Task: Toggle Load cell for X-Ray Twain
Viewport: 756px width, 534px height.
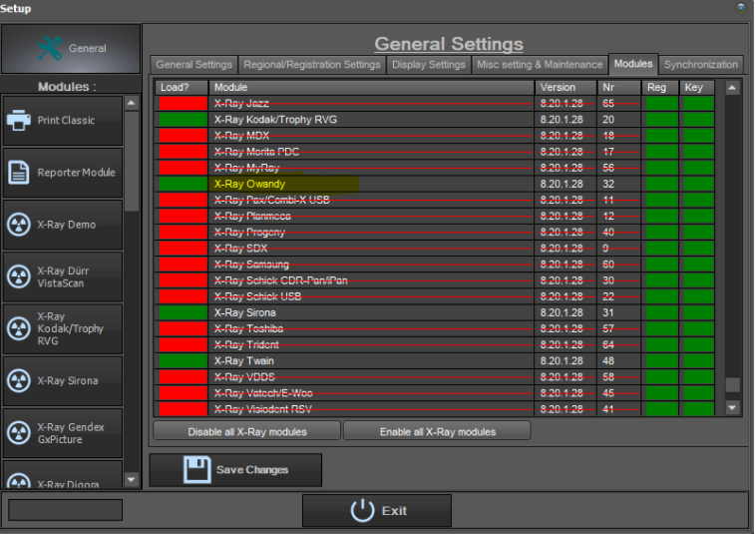Action: [184, 360]
